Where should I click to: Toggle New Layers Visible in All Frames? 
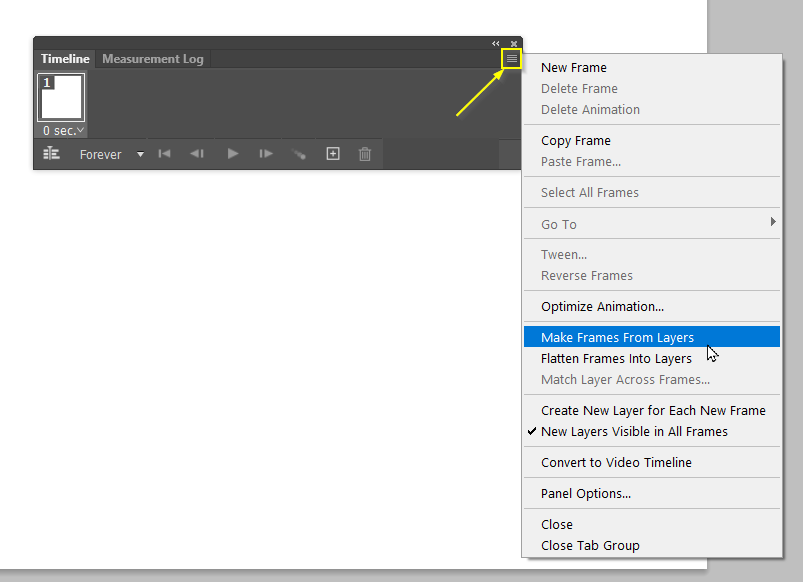pyautogui.click(x=634, y=431)
